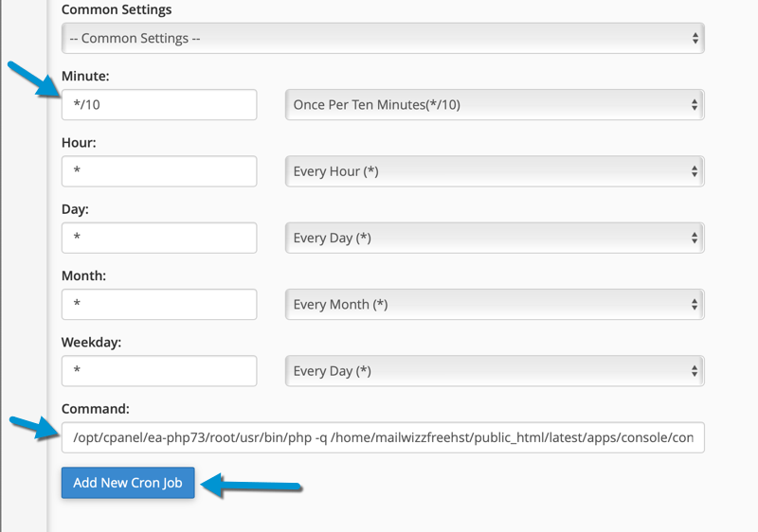Click the Command: field label
Image resolution: width=758 pixels, height=532 pixels.
pos(96,409)
